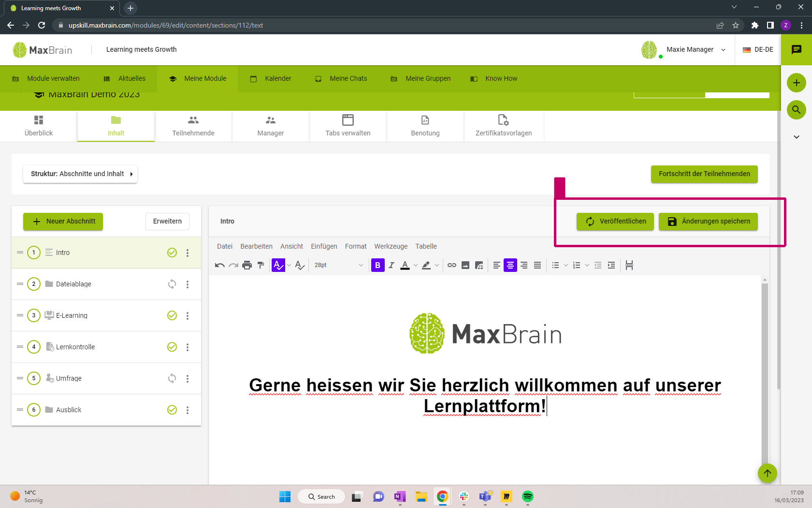
Task: Select the format painter tool
Action: tap(261, 265)
